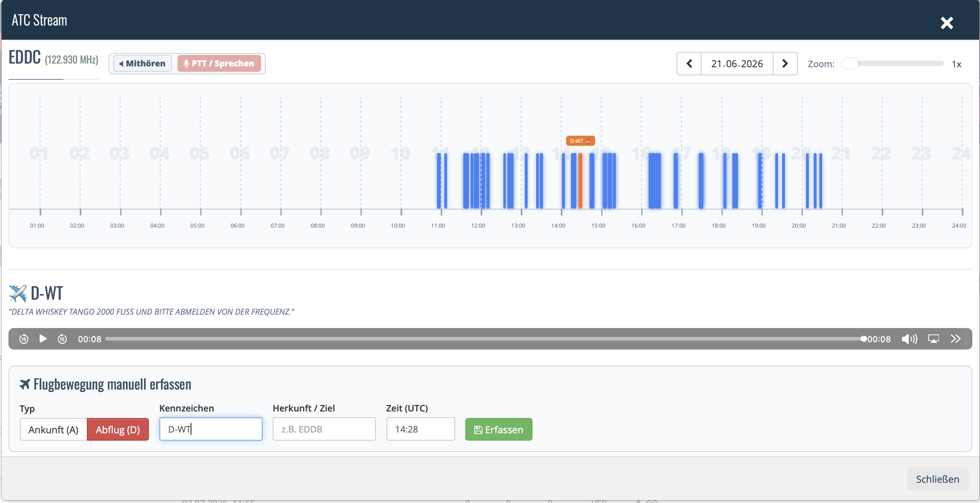This screenshot has width=980, height=503.
Task: Play the D-WT audio recording
Action: 43,339
